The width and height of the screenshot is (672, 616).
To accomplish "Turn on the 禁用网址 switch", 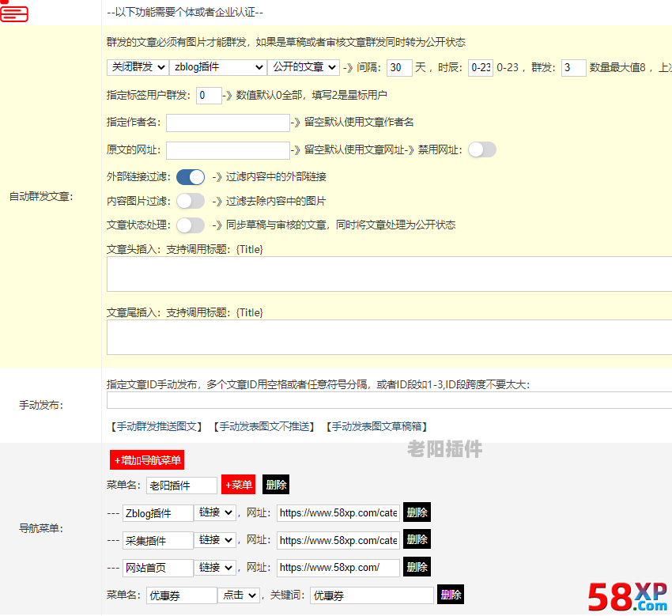I will (482, 149).
